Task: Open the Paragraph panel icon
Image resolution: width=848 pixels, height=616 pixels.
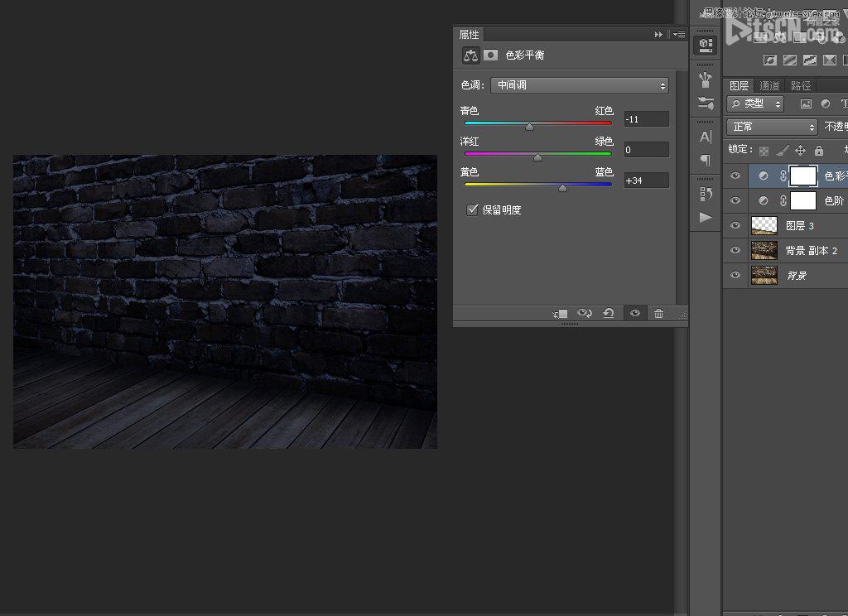Action: click(x=706, y=160)
